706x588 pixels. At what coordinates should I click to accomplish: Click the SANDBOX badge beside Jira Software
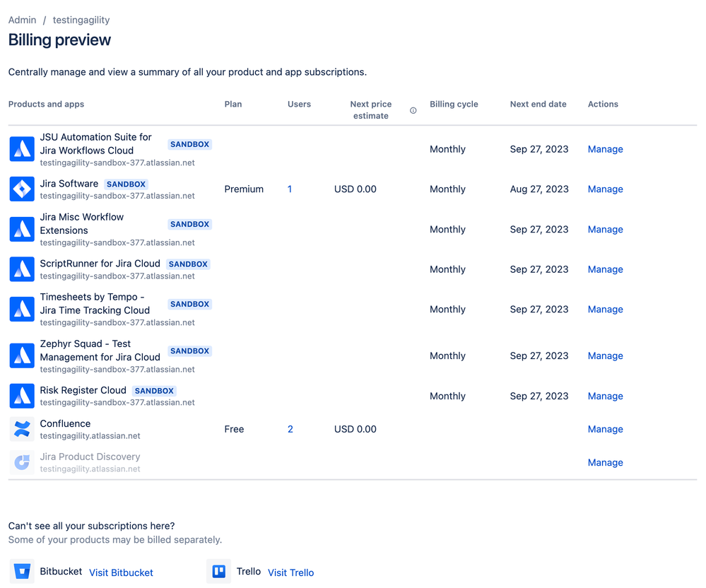pyautogui.click(x=126, y=184)
